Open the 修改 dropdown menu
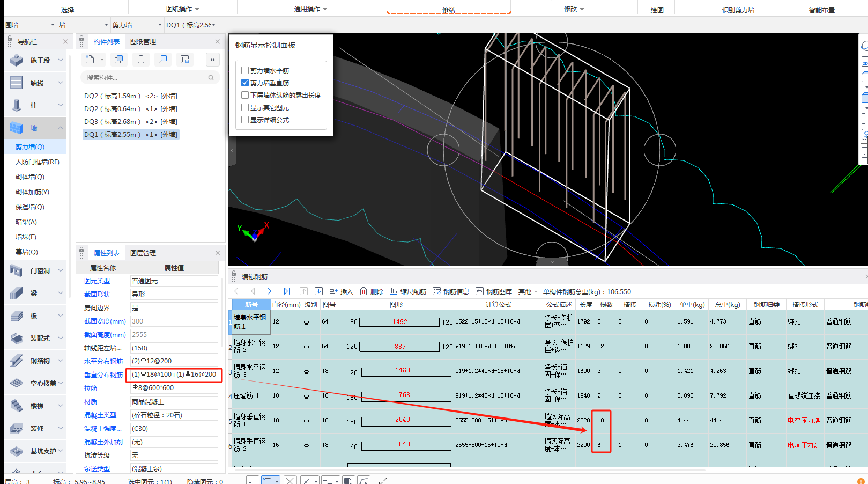The image size is (868, 484). (574, 9)
